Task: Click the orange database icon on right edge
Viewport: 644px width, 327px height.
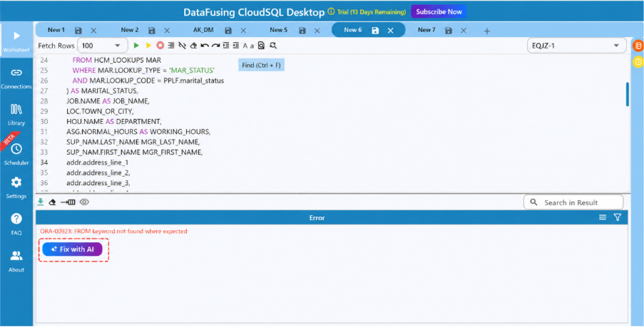Action: click(638, 46)
